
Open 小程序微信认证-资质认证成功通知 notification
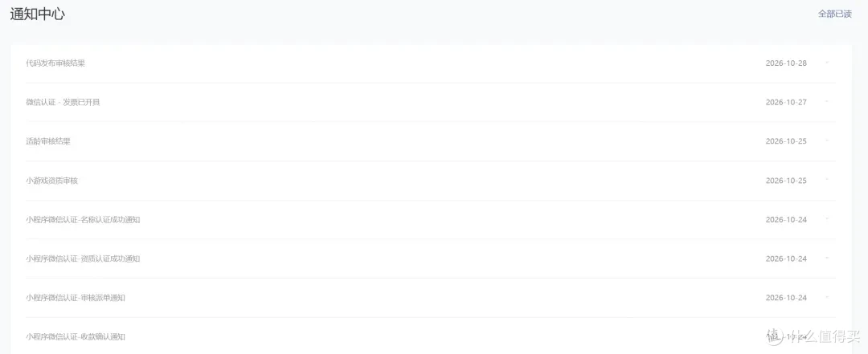tap(83, 258)
